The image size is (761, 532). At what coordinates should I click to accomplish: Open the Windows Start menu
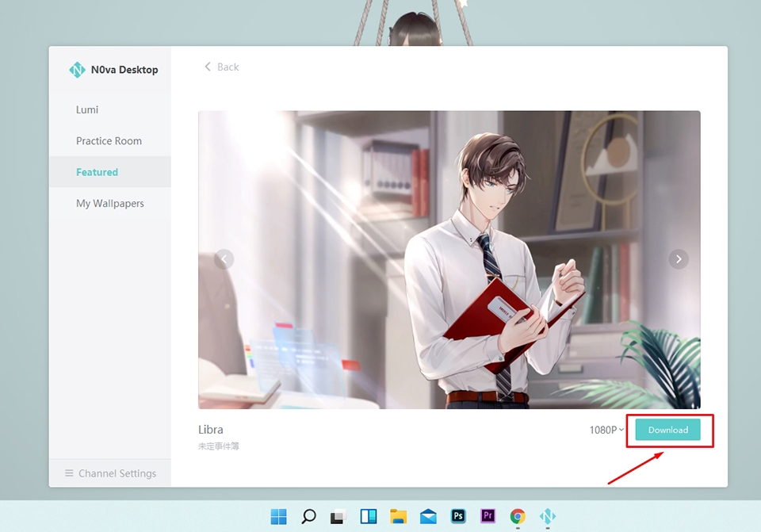point(278,516)
